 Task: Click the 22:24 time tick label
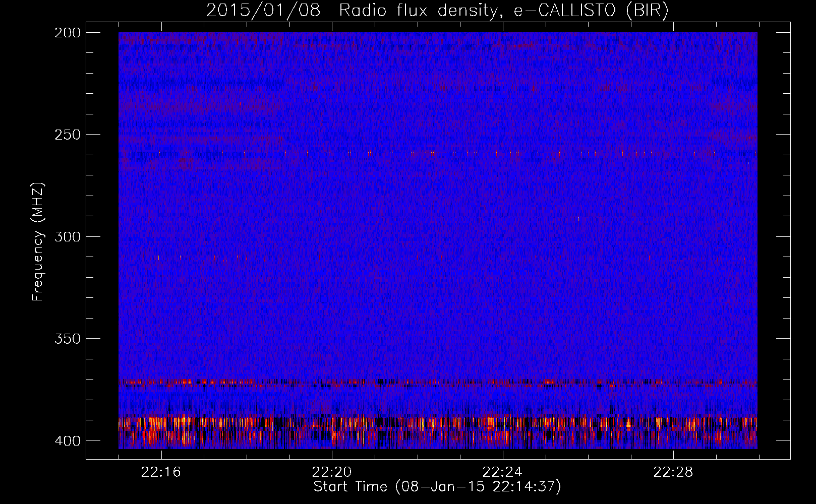[x=503, y=472]
